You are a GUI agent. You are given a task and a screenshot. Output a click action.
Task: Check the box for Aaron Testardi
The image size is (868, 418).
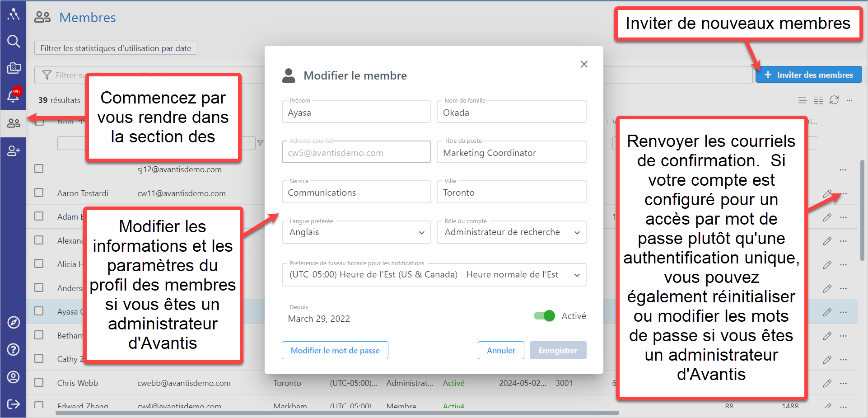(39, 193)
